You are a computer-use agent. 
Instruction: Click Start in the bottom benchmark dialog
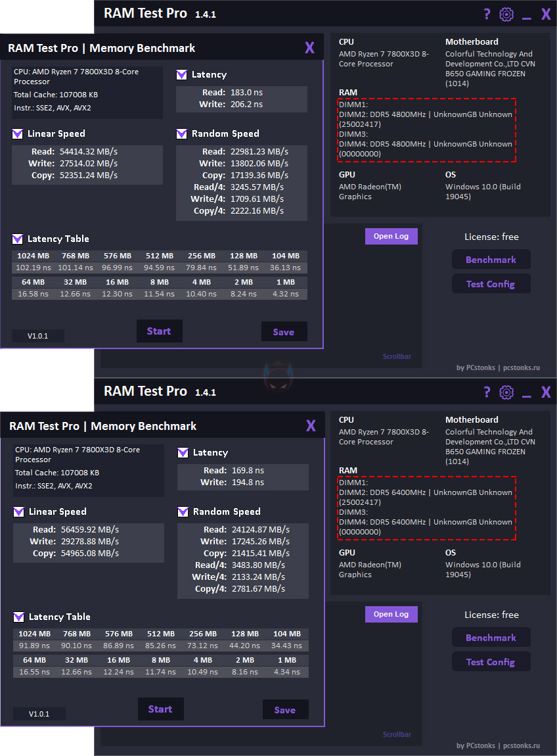pyautogui.click(x=160, y=709)
